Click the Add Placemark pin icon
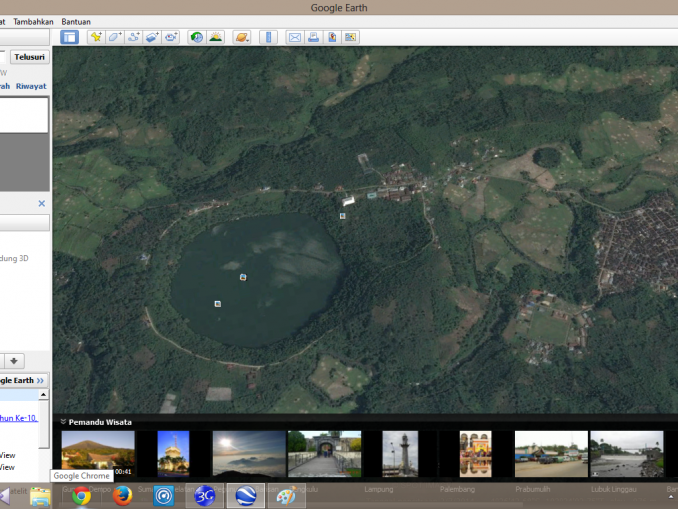 click(x=95, y=37)
